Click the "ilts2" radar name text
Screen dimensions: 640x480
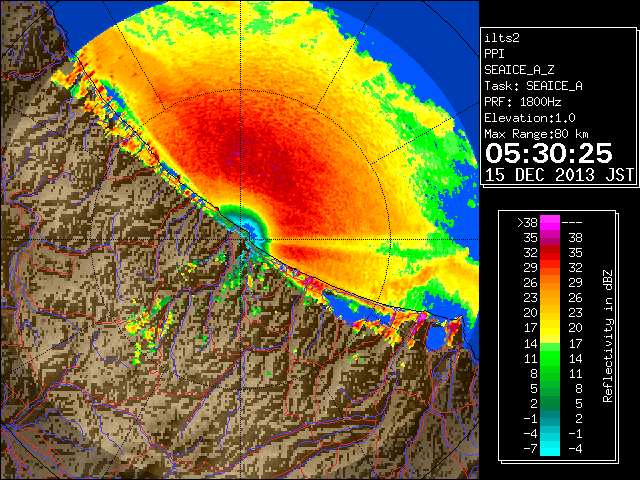502,38
